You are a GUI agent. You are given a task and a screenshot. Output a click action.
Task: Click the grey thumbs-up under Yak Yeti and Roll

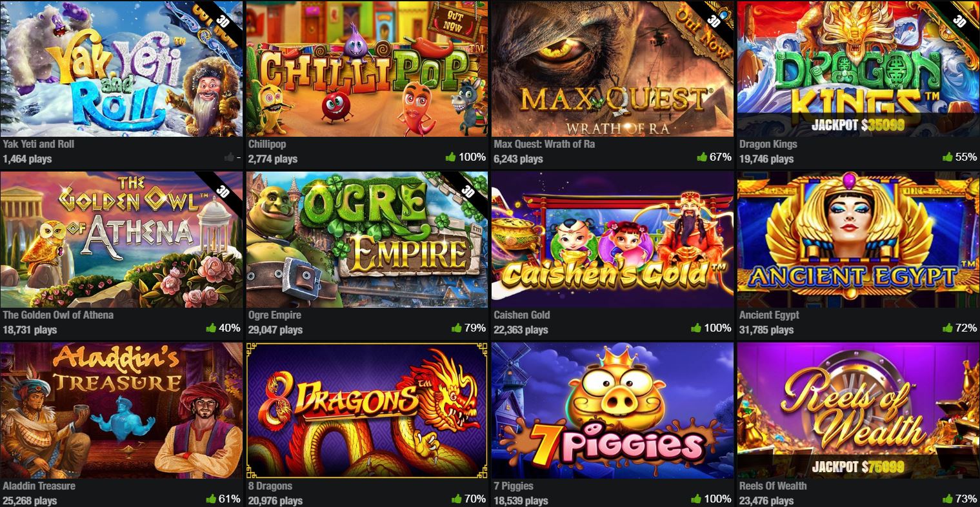click(x=229, y=157)
